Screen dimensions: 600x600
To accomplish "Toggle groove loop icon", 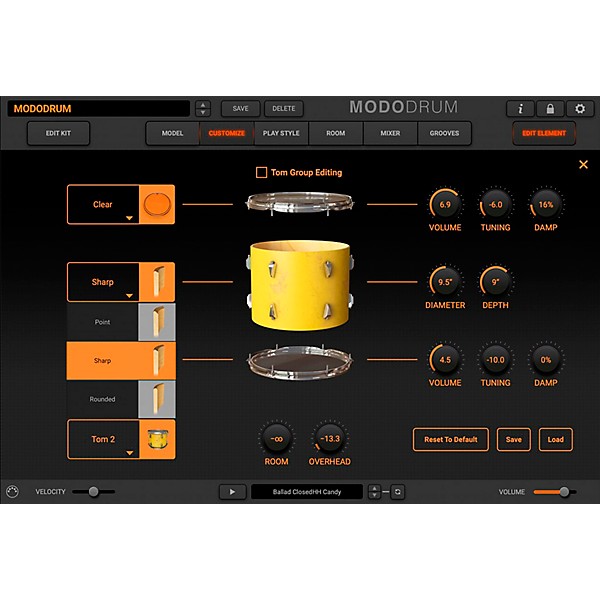I will (398, 492).
